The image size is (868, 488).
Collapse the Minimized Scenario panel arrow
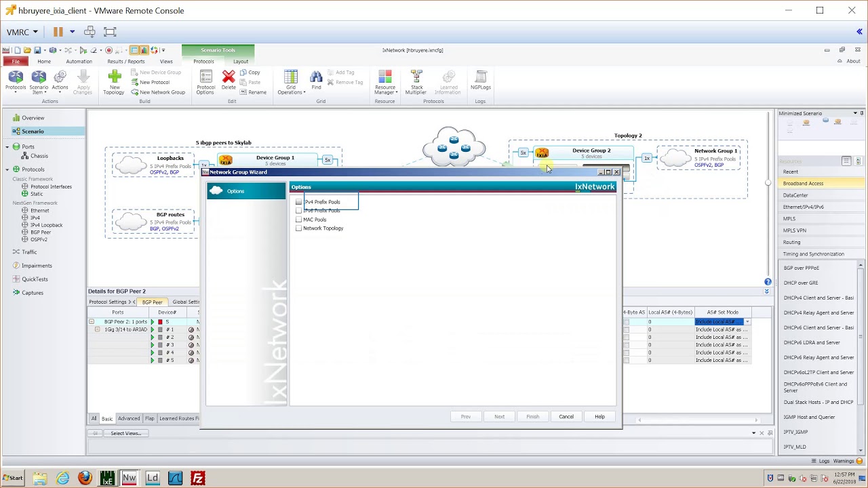(x=855, y=113)
